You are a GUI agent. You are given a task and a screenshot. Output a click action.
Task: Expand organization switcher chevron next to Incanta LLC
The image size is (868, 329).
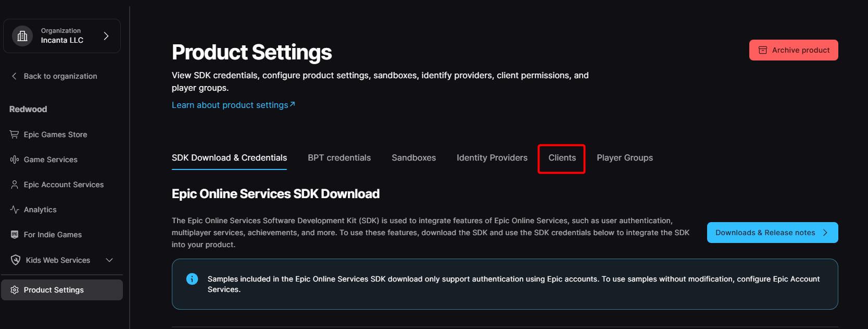[106, 36]
